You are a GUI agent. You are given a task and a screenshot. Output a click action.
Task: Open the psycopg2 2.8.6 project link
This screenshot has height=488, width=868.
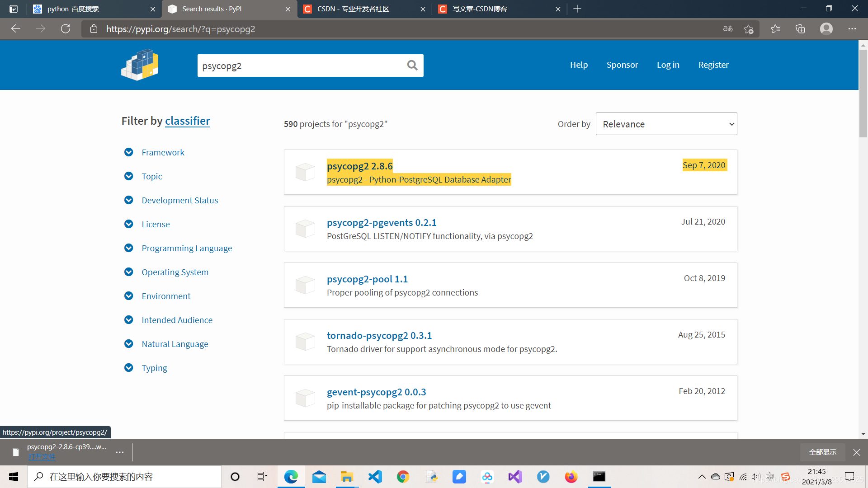(x=359, y=166)
